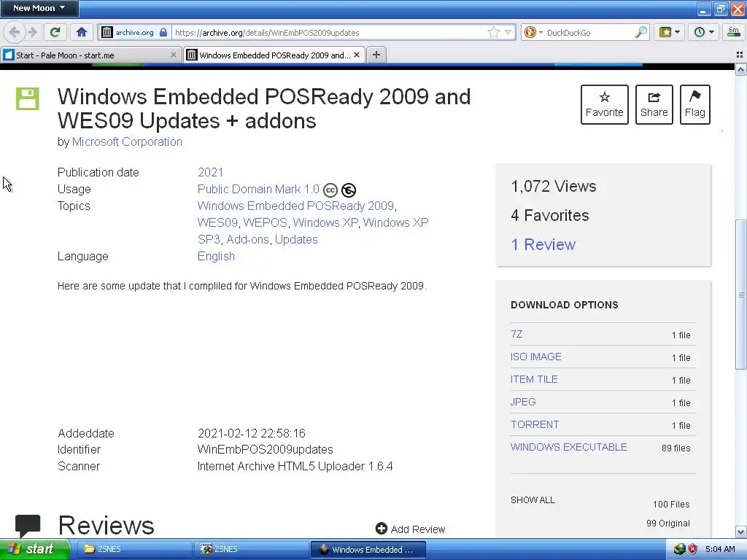Add item to Favorites with star button
This screenshot has height=560, width=747.
tap(605, 105)
